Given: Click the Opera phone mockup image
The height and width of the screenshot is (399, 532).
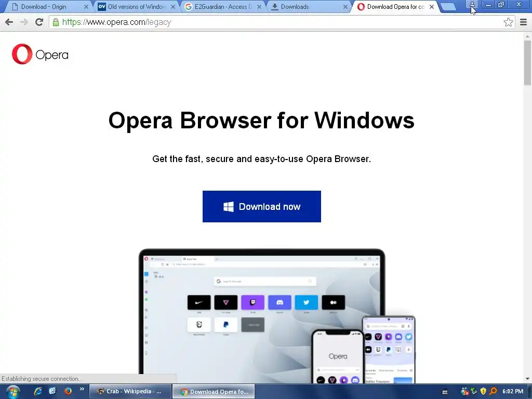Looking at the screenshot, I should (x=338, y=356).
